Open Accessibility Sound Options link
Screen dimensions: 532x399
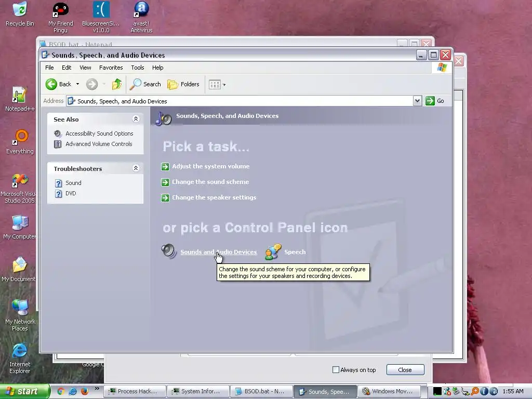pos(99,134)
